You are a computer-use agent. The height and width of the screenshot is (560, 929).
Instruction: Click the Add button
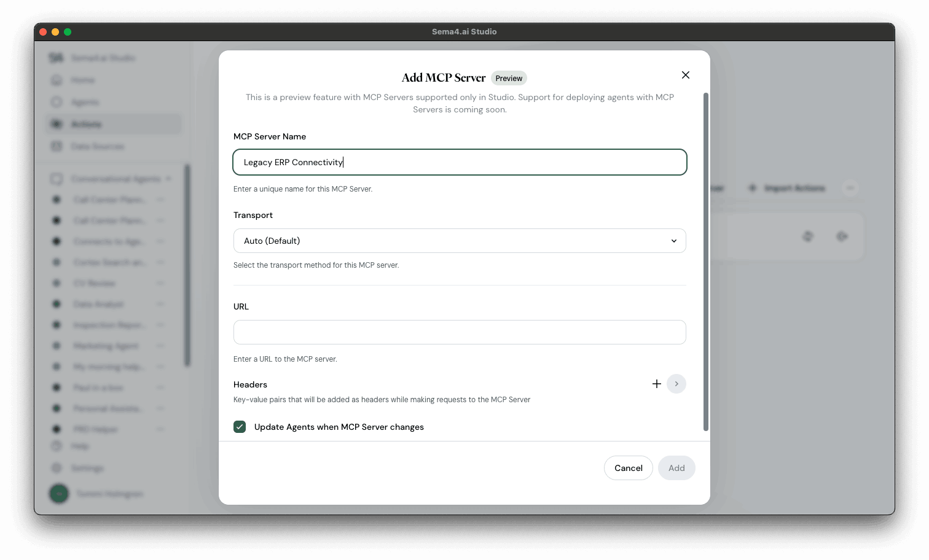coord(676,468)
